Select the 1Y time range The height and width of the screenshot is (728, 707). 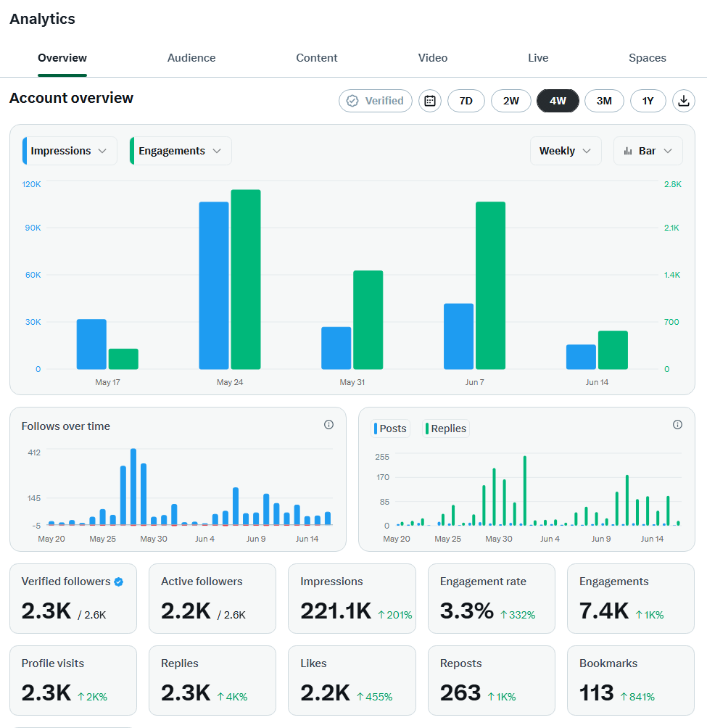[x=648, y=101]
